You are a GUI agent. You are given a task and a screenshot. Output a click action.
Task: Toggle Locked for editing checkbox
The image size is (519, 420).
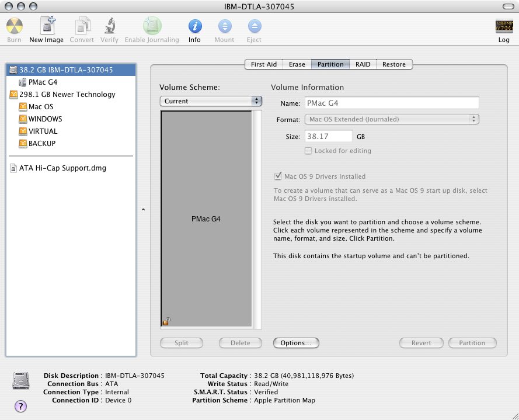point(308,151)
